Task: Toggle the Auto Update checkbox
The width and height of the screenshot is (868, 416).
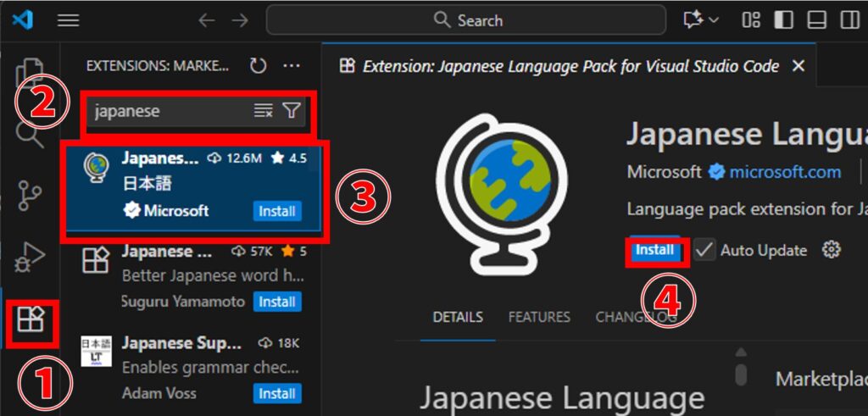Action: (x=704, y=251)
